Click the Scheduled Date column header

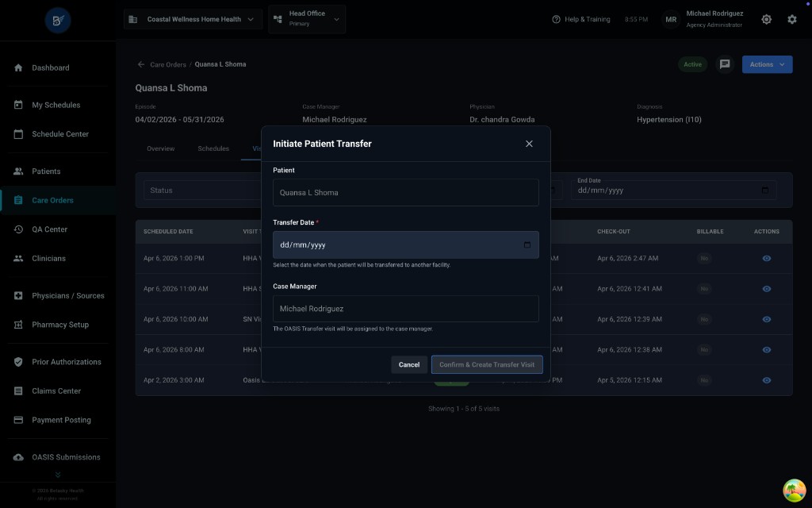168,232
